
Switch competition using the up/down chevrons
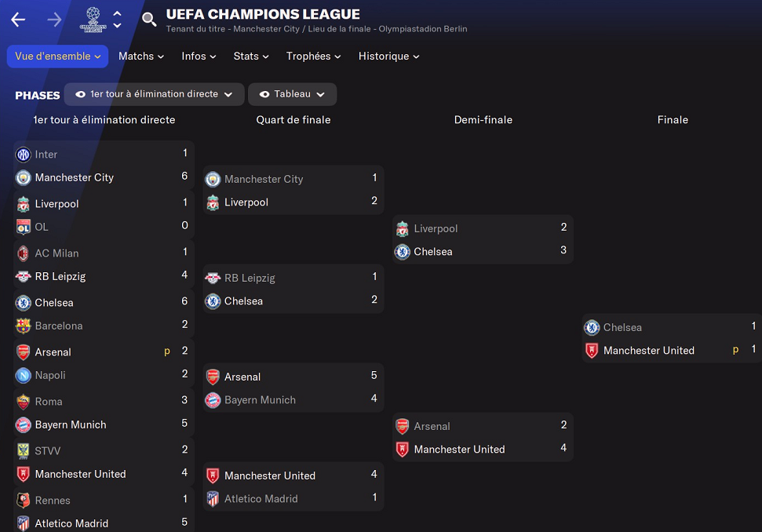tap(117, 20)
